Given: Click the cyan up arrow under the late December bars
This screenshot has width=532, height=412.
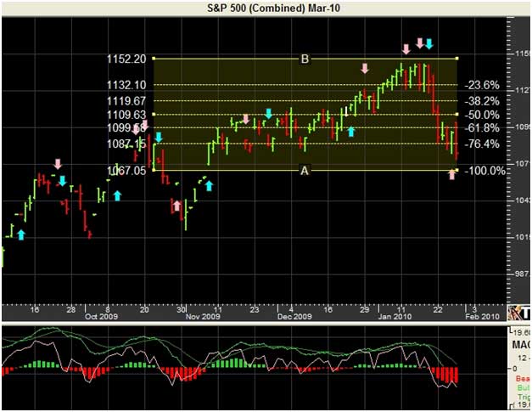Looking at the screenshot, I should point(351,132).
